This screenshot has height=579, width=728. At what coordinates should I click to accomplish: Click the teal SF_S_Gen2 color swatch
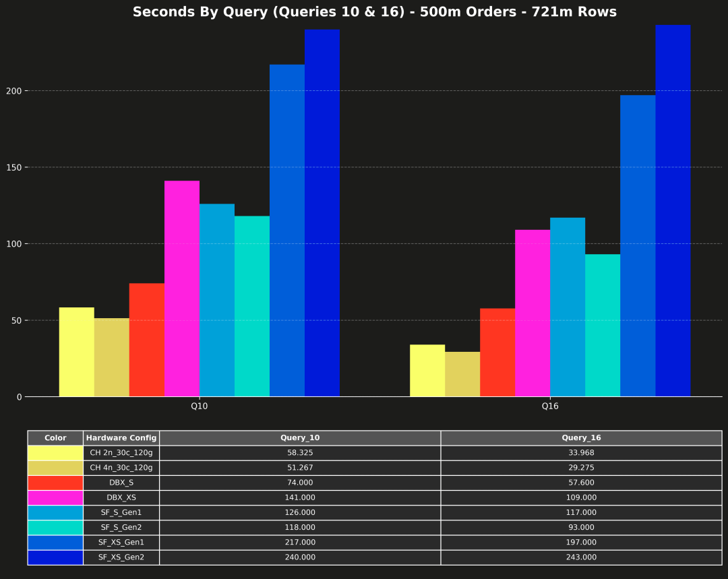(x=55, y=528)
